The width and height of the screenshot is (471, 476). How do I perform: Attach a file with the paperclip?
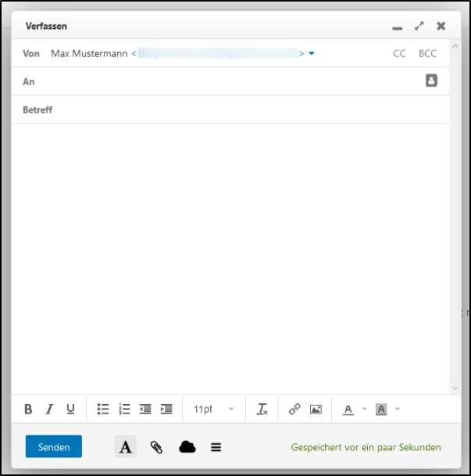click(x=156, y=447)
